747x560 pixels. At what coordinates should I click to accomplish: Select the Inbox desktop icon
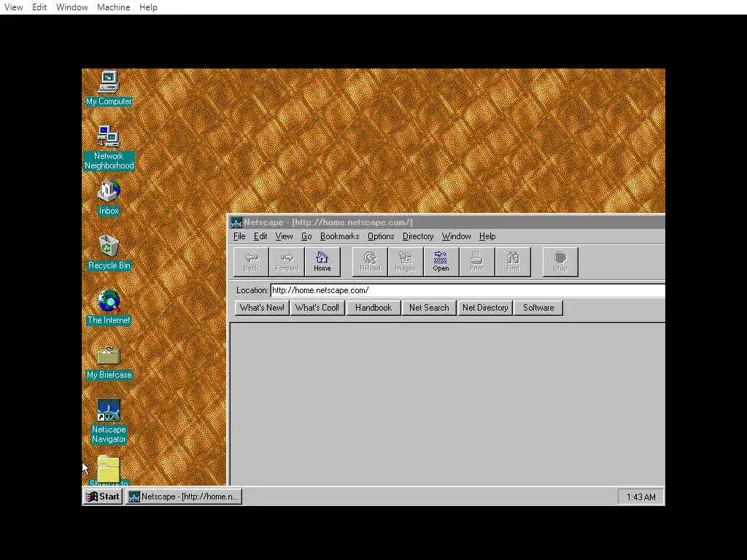109,198
